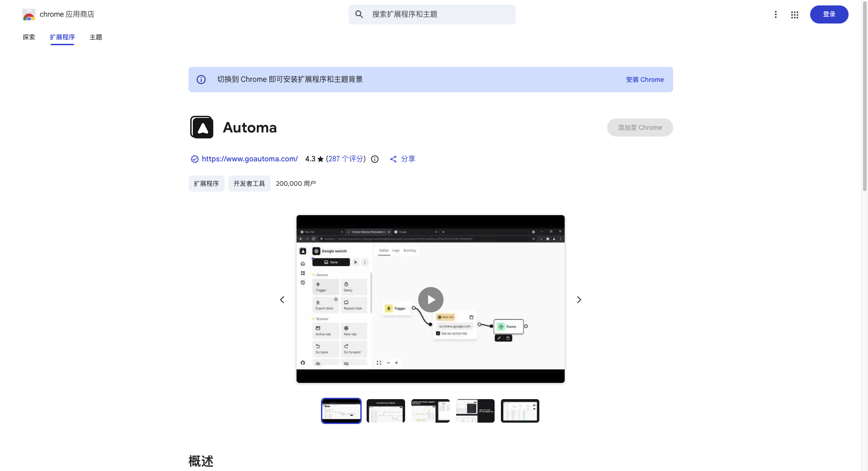Select the second preview thumbnail

coord(386,411)
